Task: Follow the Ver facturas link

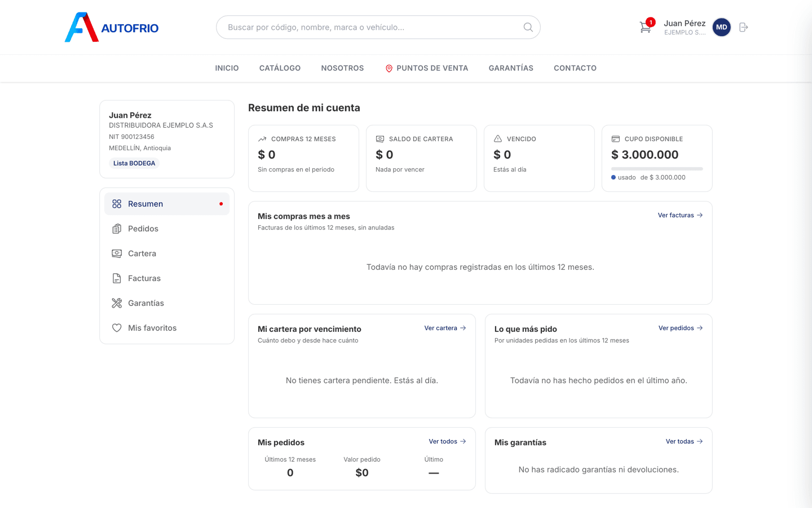Action: 680,215
